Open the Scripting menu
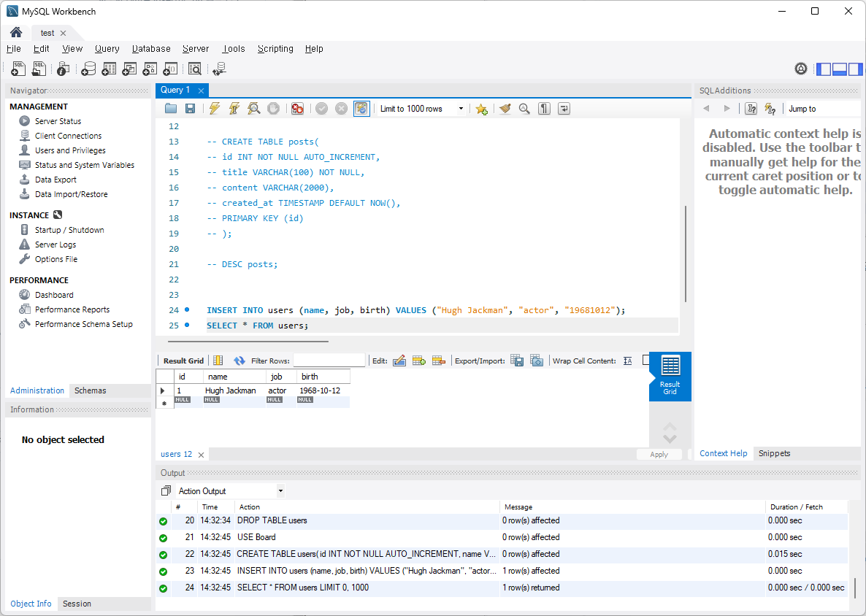Screen dimensions: 866x616 [275, 49]
